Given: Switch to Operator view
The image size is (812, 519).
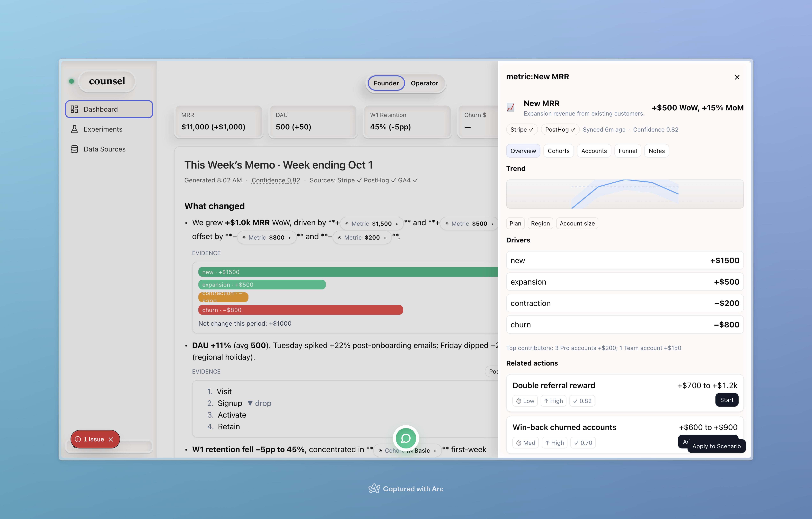Looking at the screenshot, I should (x=424, y=83).
